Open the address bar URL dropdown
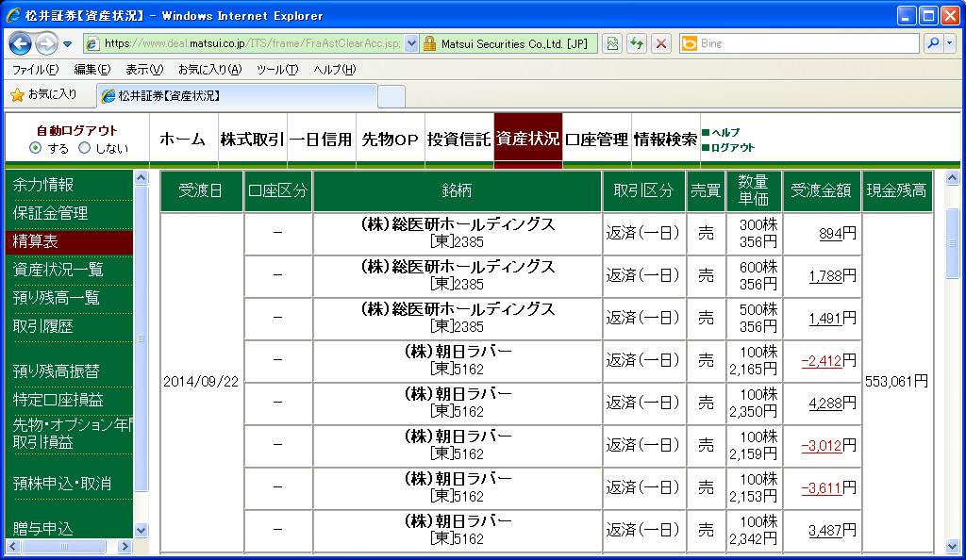966x560 pixels. (x=411, y=43)
